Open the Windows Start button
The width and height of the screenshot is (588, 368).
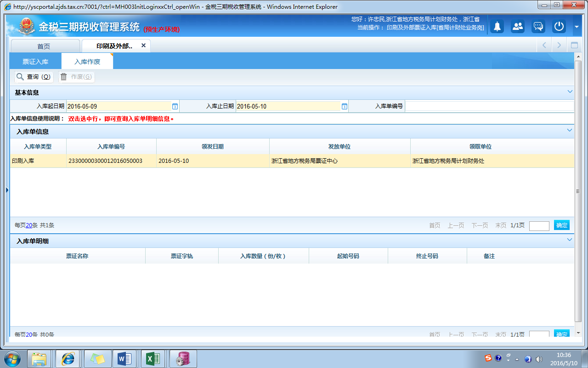click(x=13, y=359)
